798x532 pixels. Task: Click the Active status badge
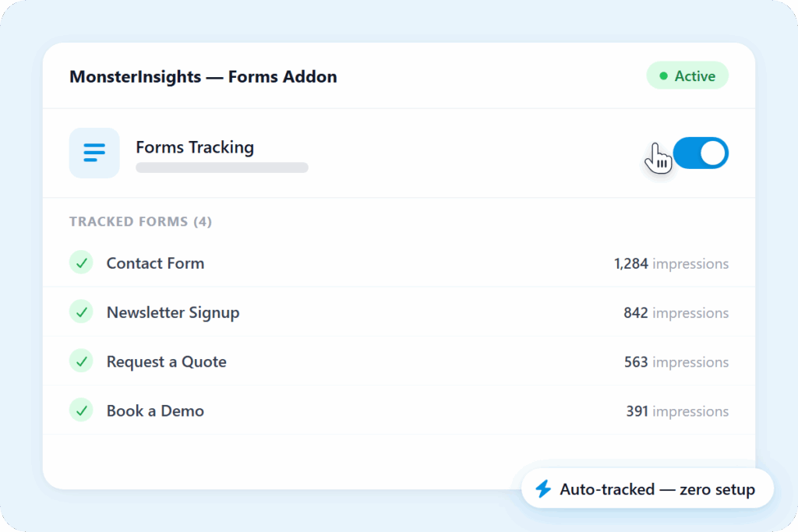click(x=687, y=76)
